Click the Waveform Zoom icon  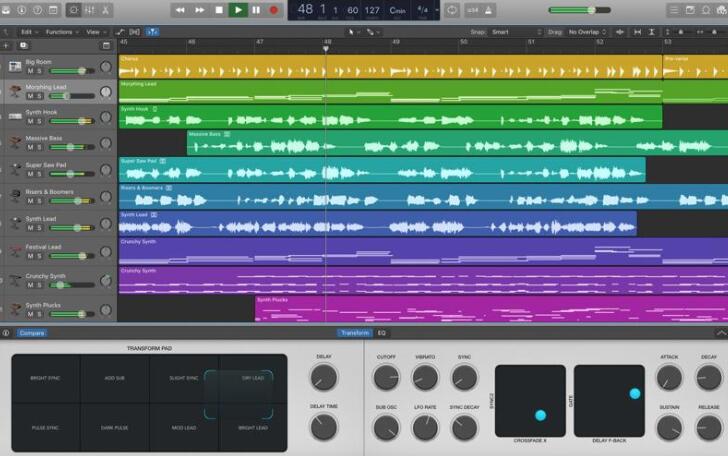coord(619,32)
